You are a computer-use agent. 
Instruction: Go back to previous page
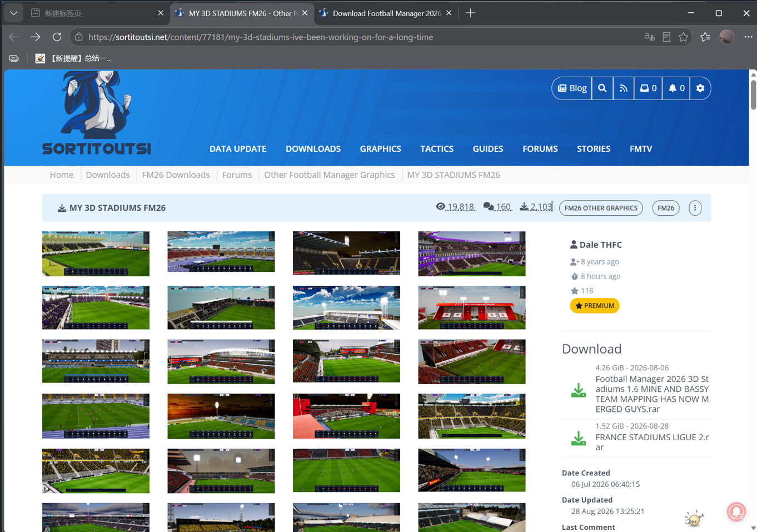(x=14, y=37)
